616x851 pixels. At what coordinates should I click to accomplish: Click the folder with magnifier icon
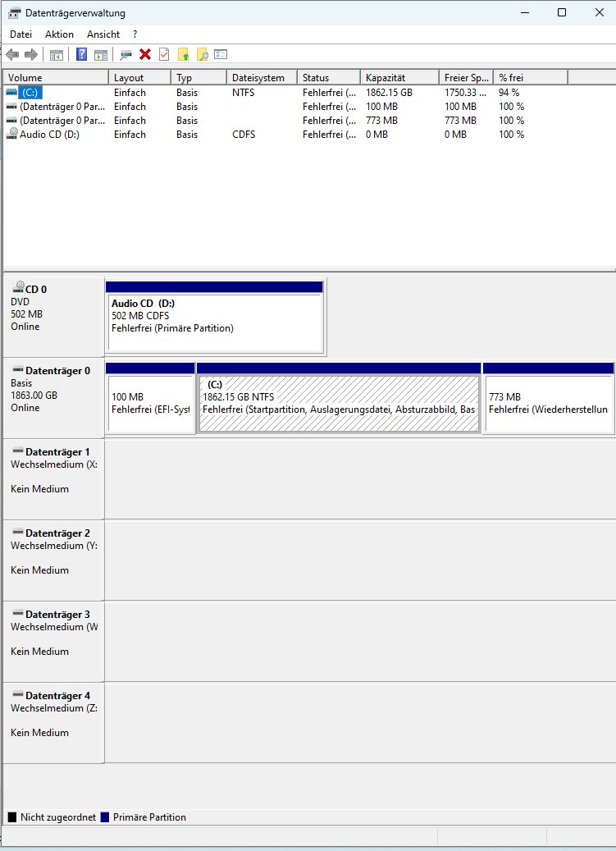coord(203,54)
